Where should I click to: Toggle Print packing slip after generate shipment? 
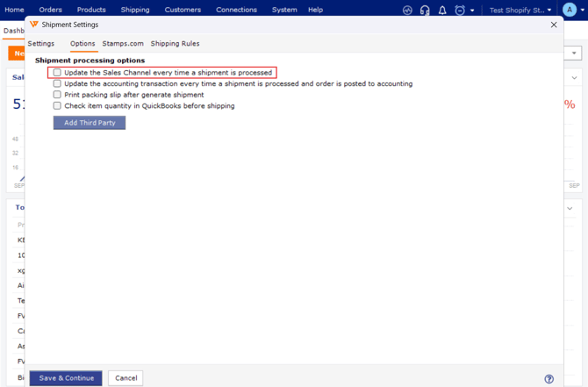[57, 95]
